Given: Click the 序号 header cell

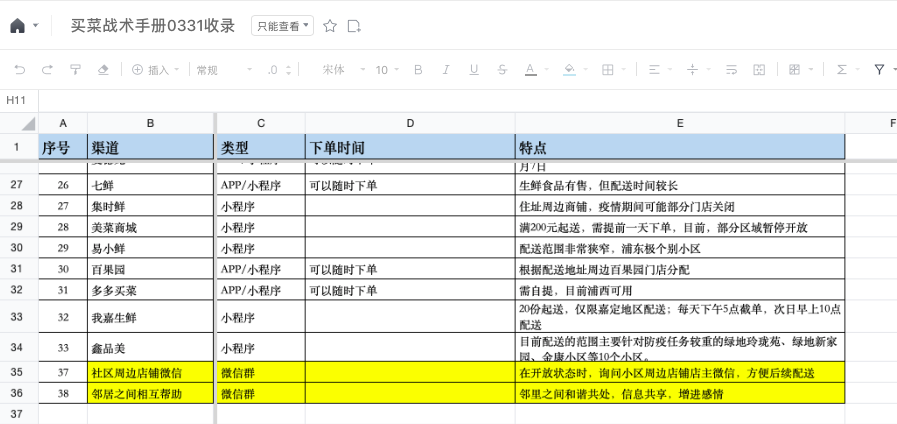Looking at the screenshot, I should pyautogui.click(x=63, y=148).
